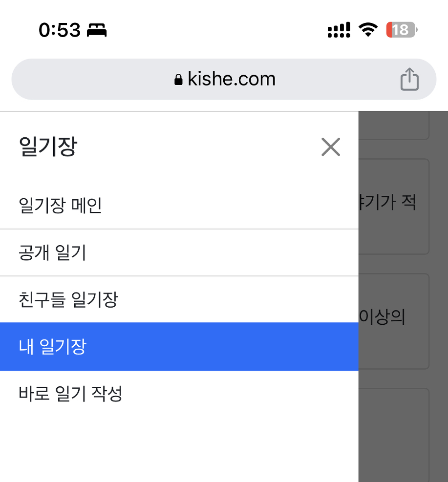Tap the cellular signal bars icon
This screenshot has width=448, height=482.
point(339,30)
